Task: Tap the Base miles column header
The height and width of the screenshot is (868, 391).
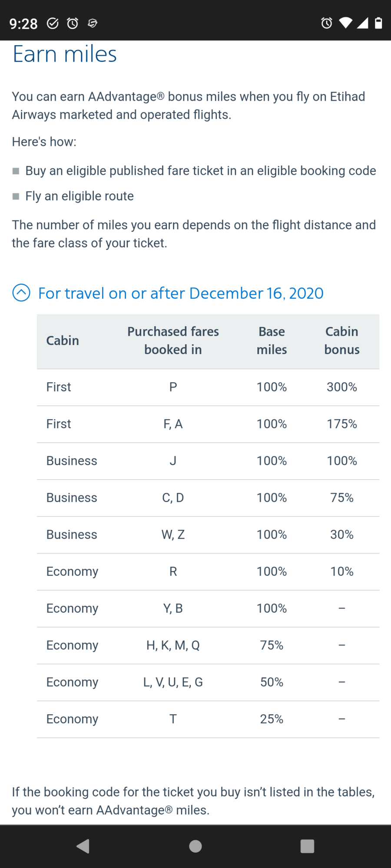Action: [272, 341]
